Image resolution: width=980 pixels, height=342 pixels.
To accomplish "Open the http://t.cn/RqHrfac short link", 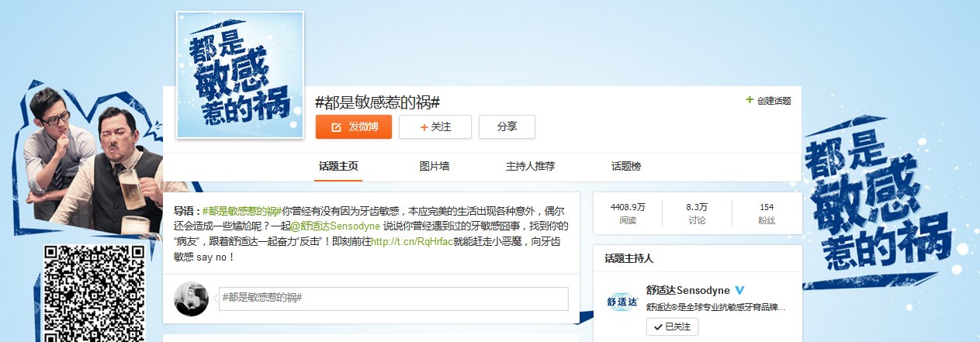I will (x=410, y=242).
